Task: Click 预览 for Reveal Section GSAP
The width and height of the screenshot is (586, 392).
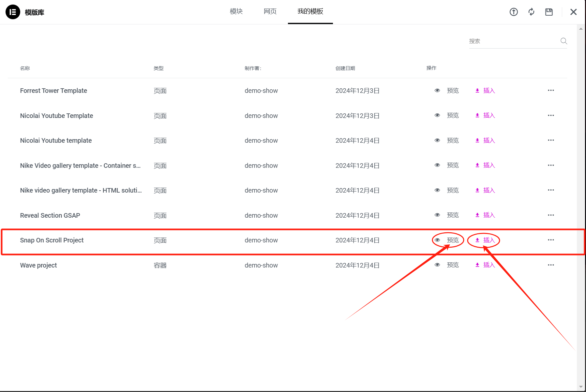Action: pos(453,215)
